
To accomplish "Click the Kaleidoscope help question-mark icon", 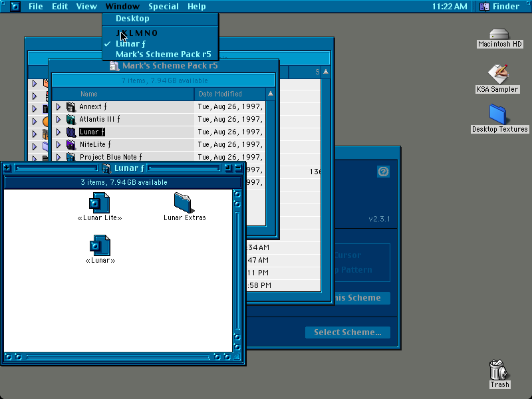I will point(384,172).
